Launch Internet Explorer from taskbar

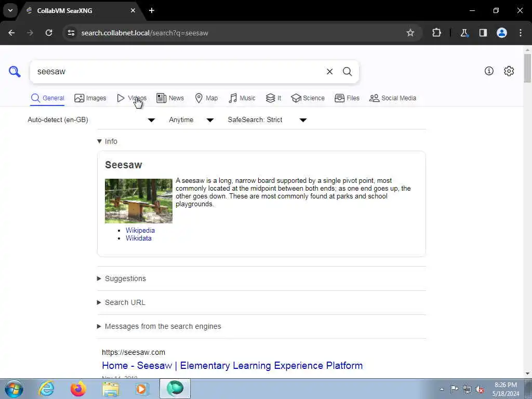(46, 389)
